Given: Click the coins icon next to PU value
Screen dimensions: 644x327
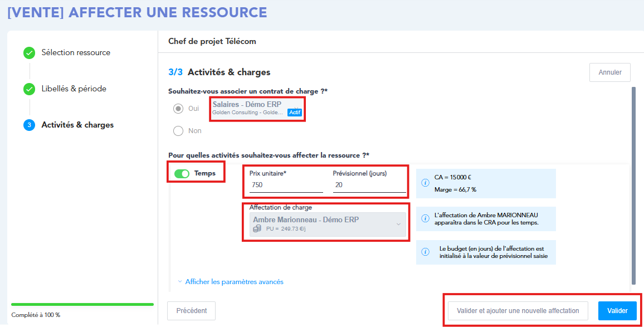Looking at the screenshot, I should point(257,228).
